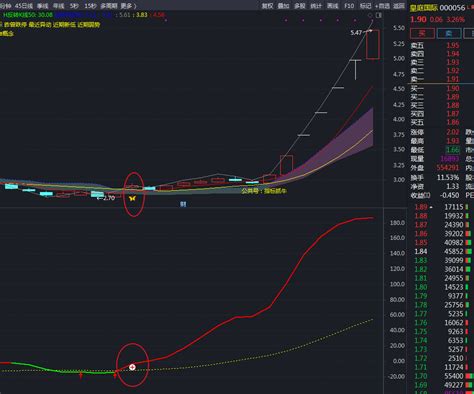474x394 pixels.
Task: Switch to the 45日线 period tab
Action: click(x=24, y=6)
